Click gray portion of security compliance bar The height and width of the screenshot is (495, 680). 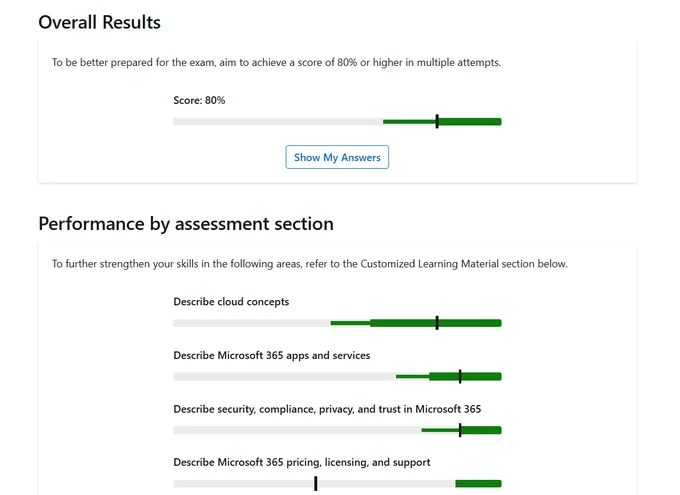298,430
